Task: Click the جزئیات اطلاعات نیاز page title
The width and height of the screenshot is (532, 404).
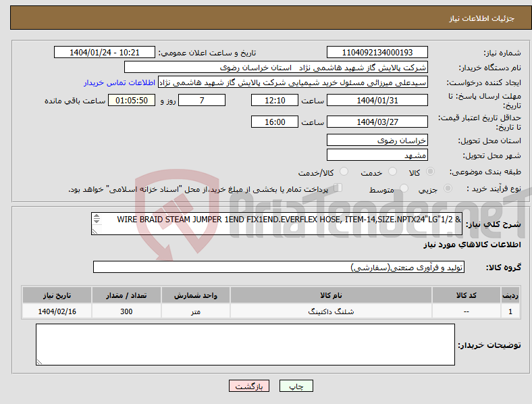Action: pos(482,18)
